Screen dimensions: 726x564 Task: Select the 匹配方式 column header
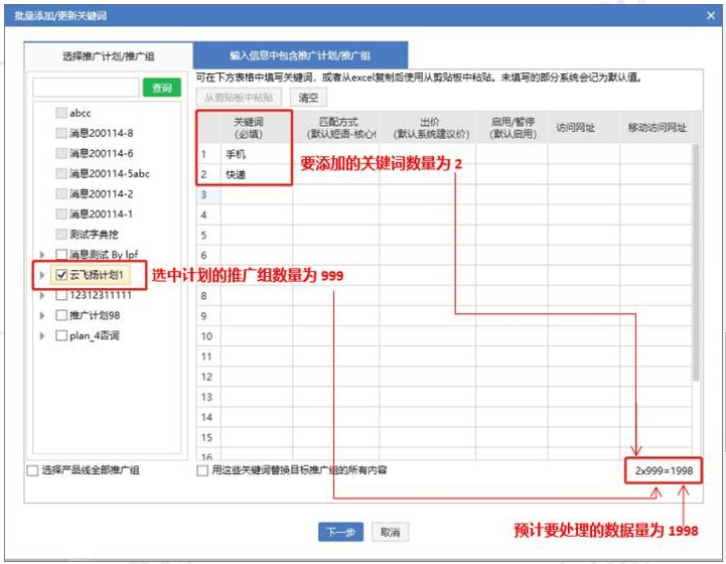click(338, 128)
